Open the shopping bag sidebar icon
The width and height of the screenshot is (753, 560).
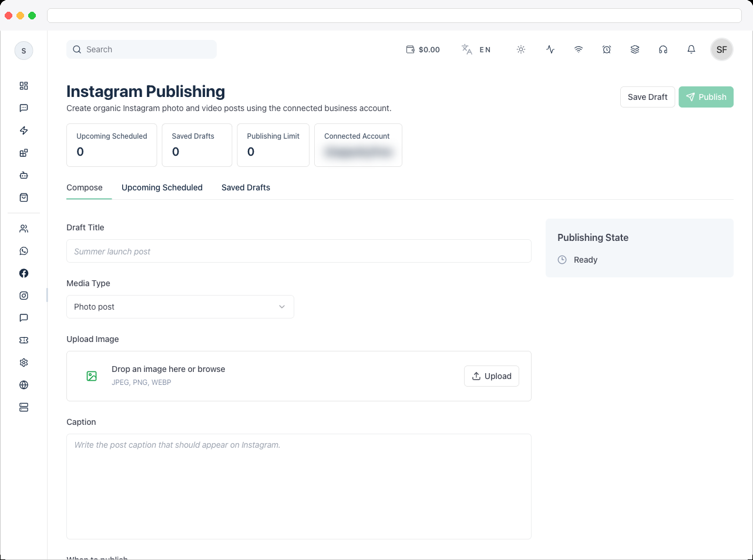point(23,197)
